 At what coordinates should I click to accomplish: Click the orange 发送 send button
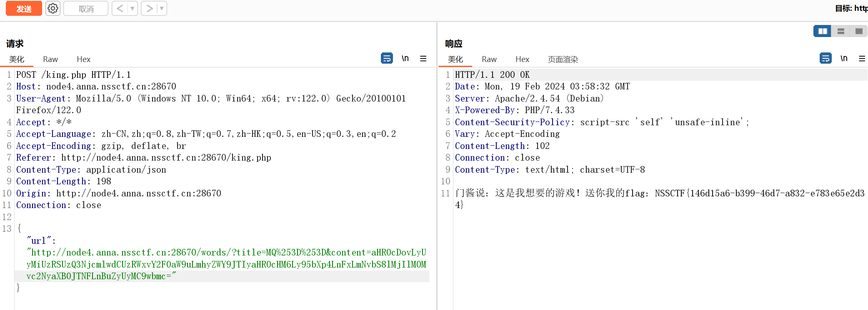(x=24, y=9)
